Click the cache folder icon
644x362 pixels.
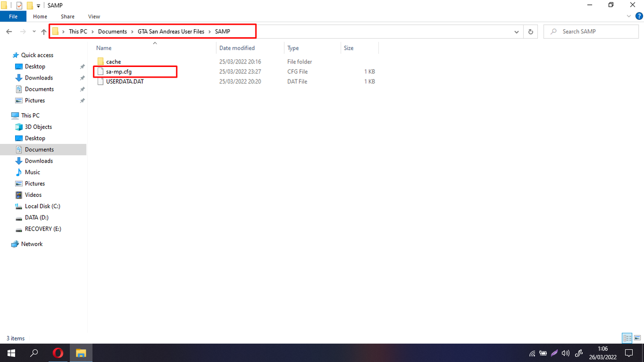click(100, 61)
